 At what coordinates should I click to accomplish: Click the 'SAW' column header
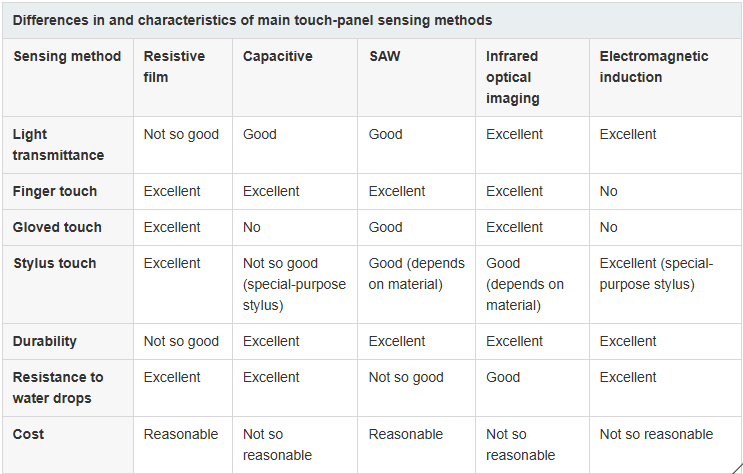coord(385,57)
